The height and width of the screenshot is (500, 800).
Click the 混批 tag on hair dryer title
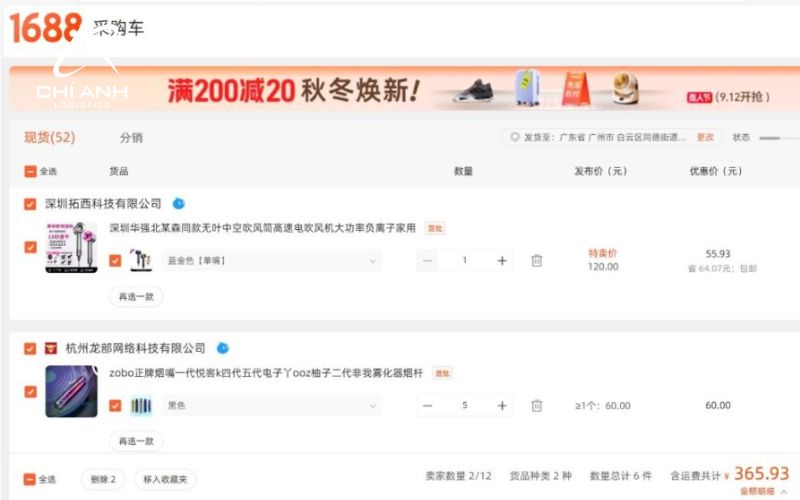pos(435,228)
